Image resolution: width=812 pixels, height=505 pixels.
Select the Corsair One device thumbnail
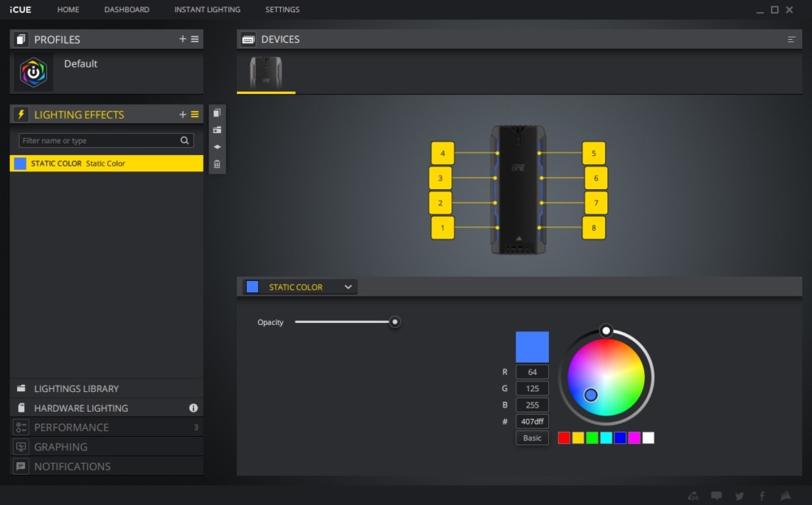(266, 73)
